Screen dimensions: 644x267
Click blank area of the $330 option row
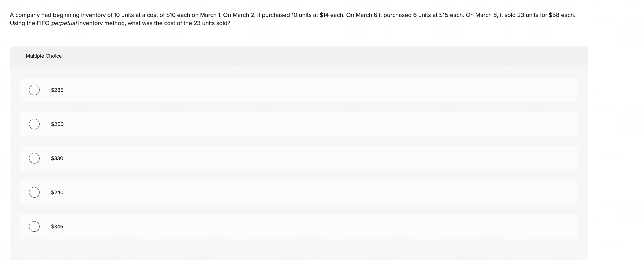pos(298,158)
